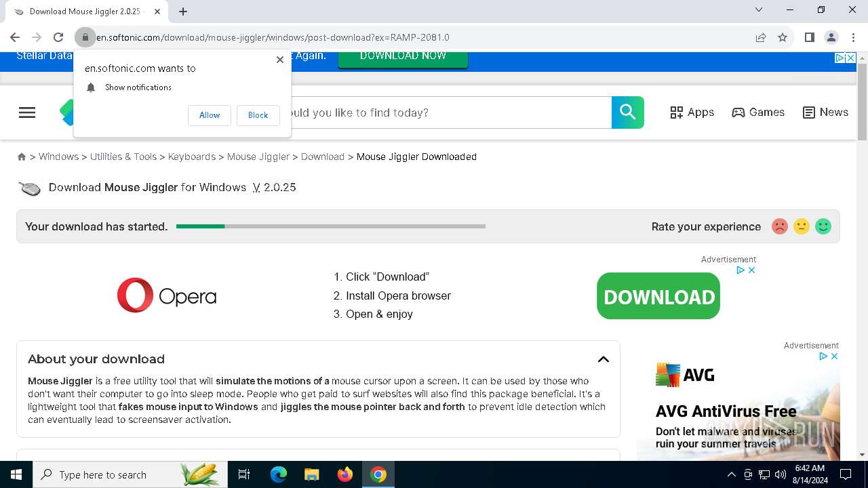The width and height of the screenshot is (868, 488).
Task: Click the Mouse Jiggler mouse icon
Action: 30,188
